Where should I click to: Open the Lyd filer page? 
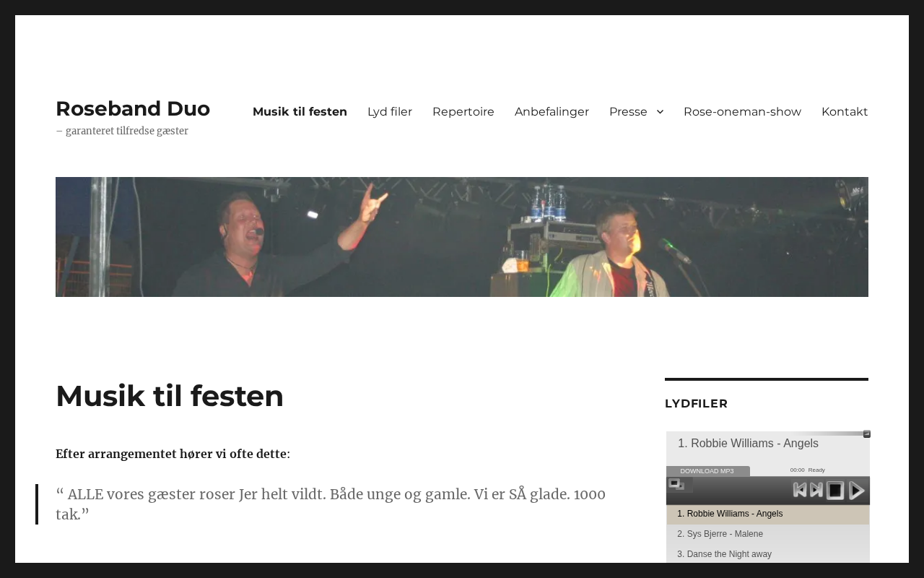coord(390,111)
